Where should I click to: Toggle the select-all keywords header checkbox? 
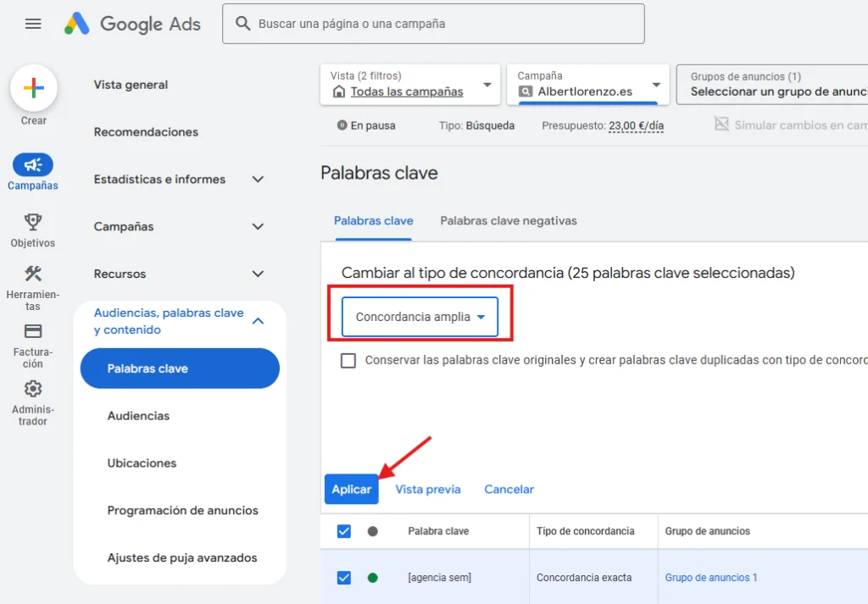(x=344, y=531)
